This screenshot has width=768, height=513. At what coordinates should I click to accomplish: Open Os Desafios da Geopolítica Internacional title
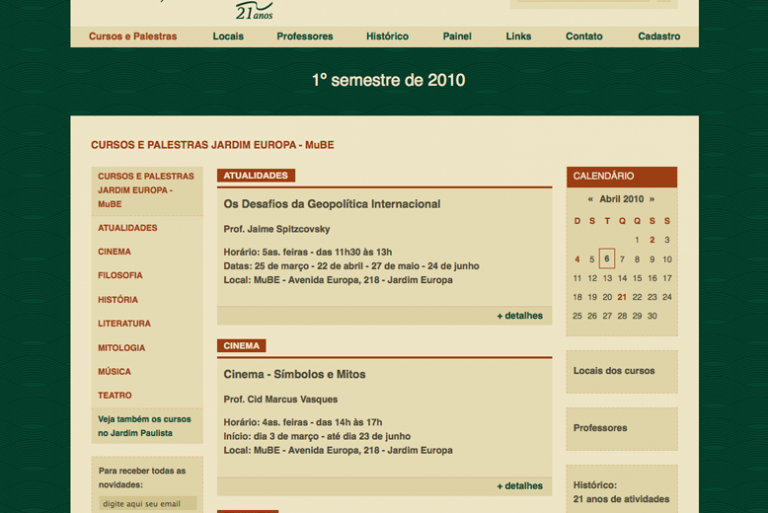pos(332,204)
